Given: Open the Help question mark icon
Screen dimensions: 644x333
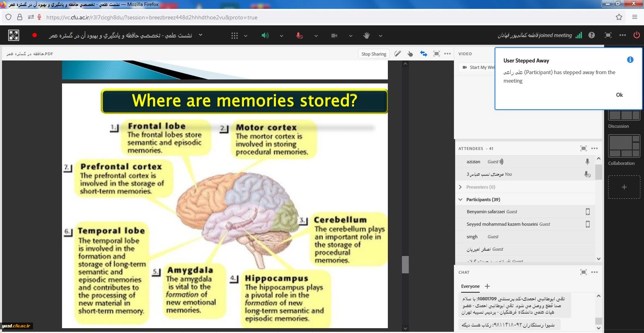Looking at the screenshot, I should tap(591, 35).
